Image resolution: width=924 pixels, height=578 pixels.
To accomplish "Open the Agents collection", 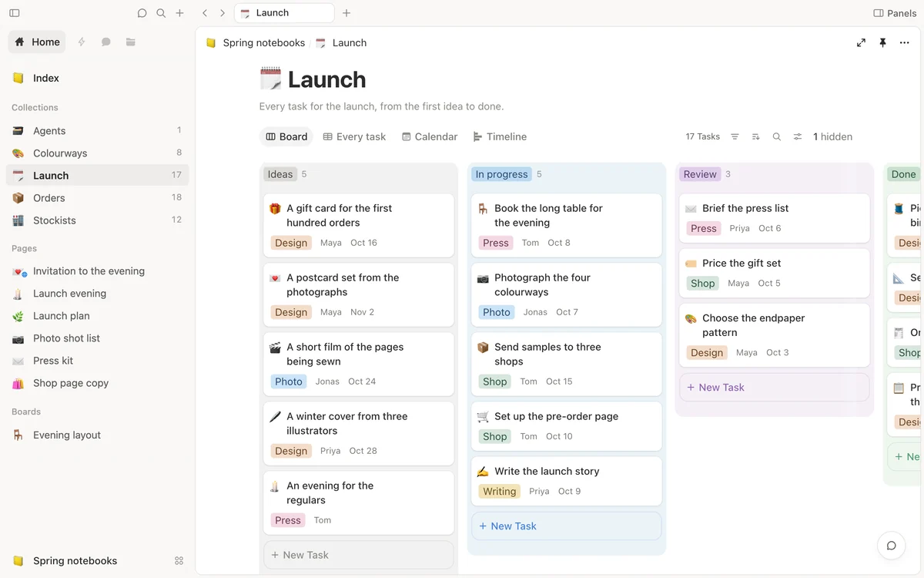I will pyautogui.click(x=97, y=131).
